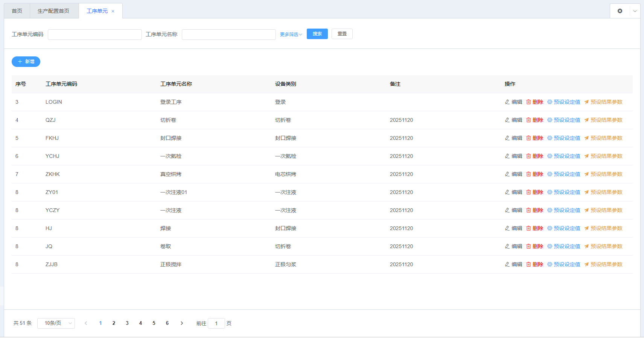The width and height of the screenshot is (644, 338).
Task: Expand the 更多筛选 filter options
Action: tap(291, 34)
